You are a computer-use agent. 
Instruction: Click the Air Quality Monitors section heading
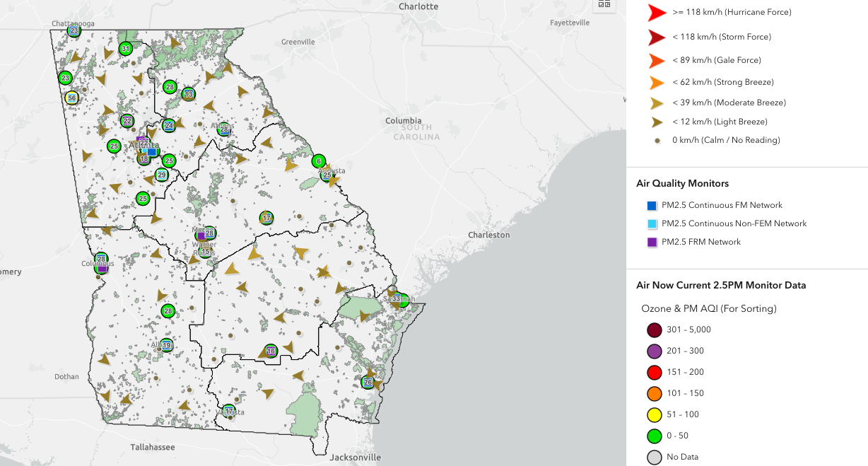coord(683,184)
